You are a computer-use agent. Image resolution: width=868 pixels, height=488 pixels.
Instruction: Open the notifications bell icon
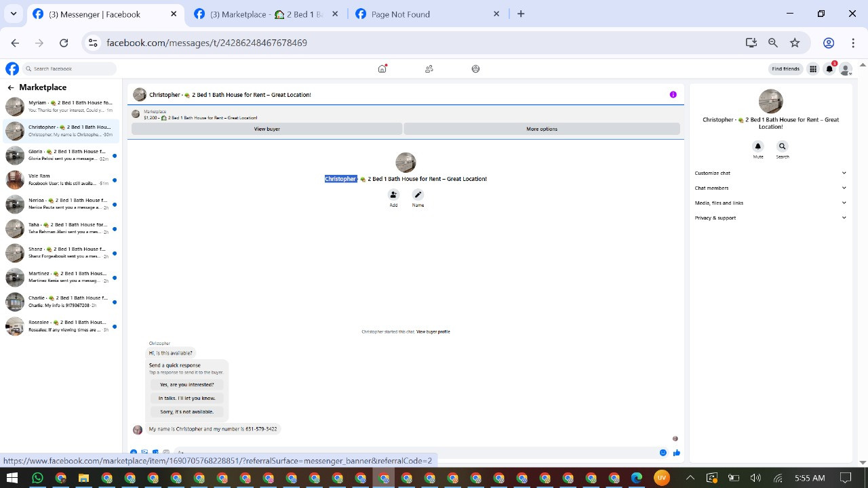[x=829, y=68]
